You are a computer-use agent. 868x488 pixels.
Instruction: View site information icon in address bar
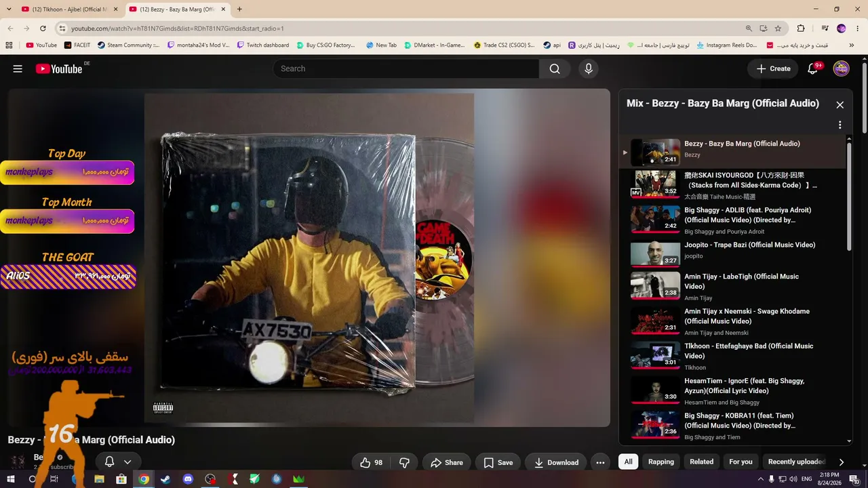tap(62, 28)
